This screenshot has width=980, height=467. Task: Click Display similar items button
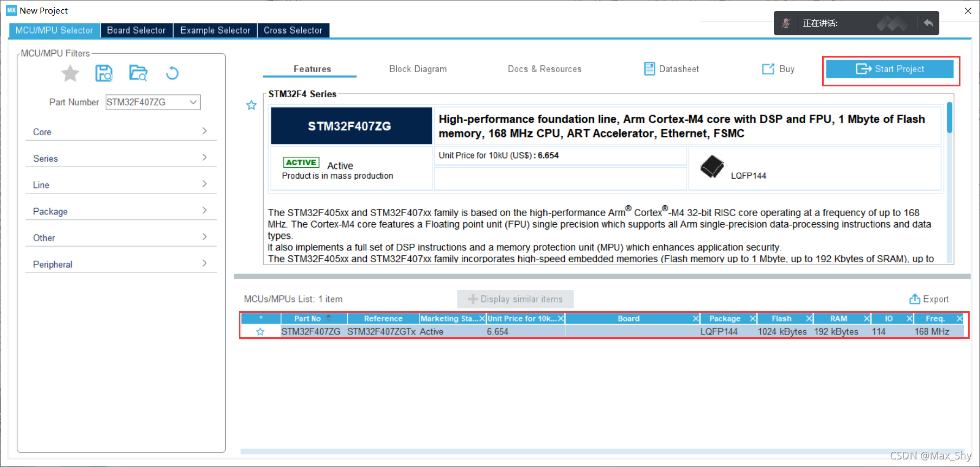(x=516, y=299)
